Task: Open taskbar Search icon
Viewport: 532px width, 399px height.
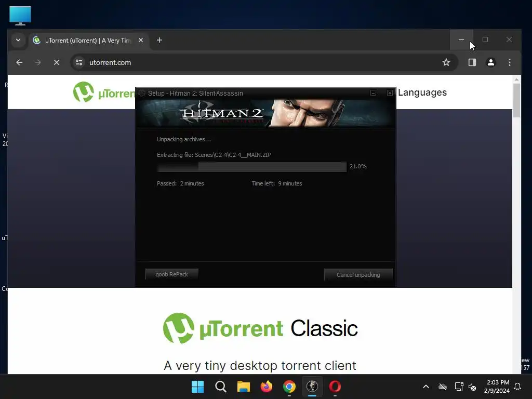Action: pyautogui.click(x=220, y=387)
